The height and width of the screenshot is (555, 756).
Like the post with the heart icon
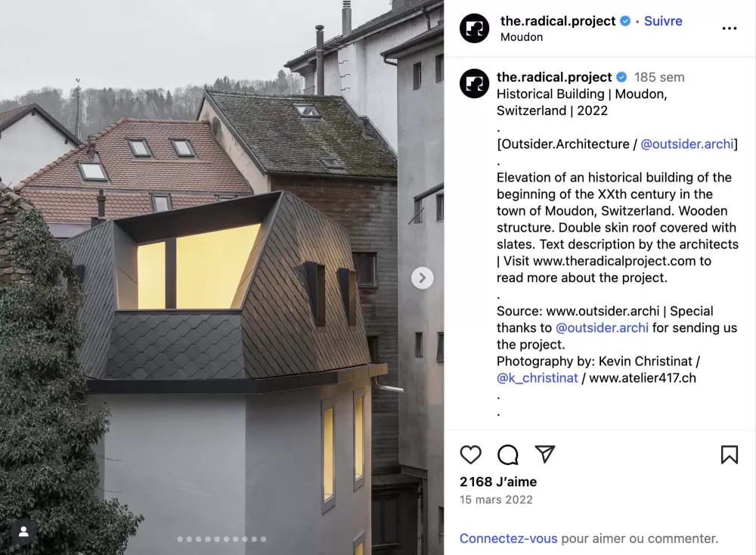pos(470,454)
